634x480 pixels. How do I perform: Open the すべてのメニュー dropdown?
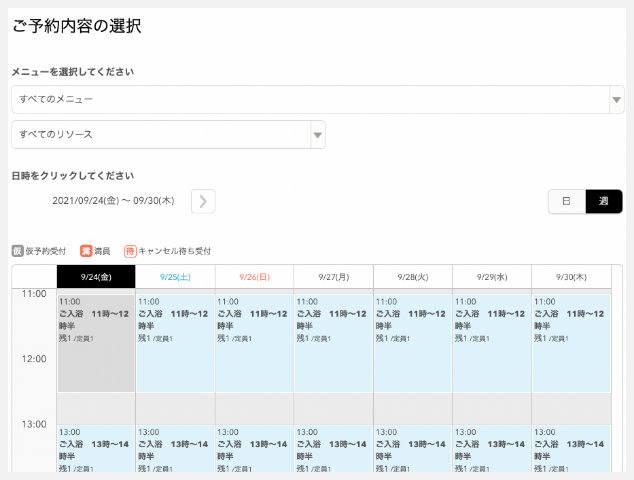pyautogui.click(x=318, y=99)
